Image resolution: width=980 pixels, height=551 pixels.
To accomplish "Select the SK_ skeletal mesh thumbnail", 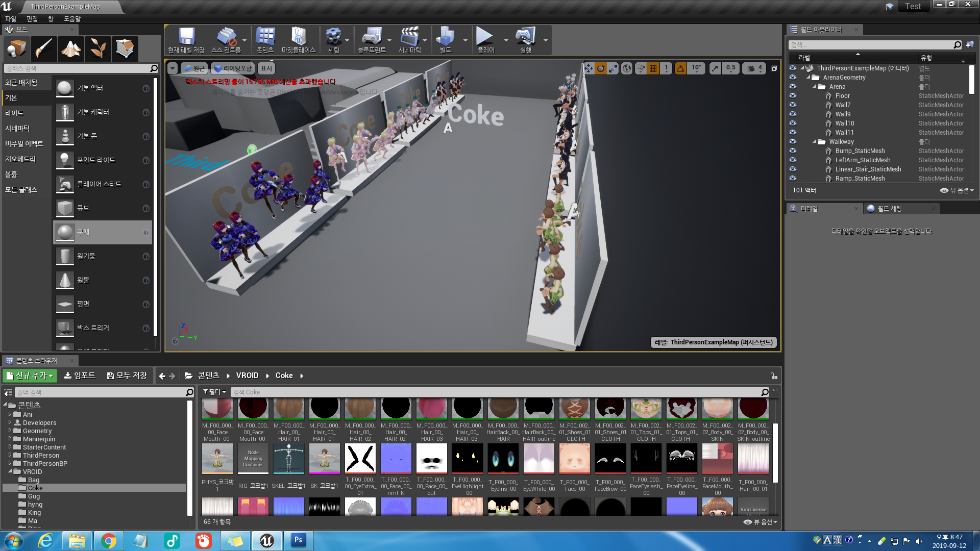I will (x=324, y=459).
